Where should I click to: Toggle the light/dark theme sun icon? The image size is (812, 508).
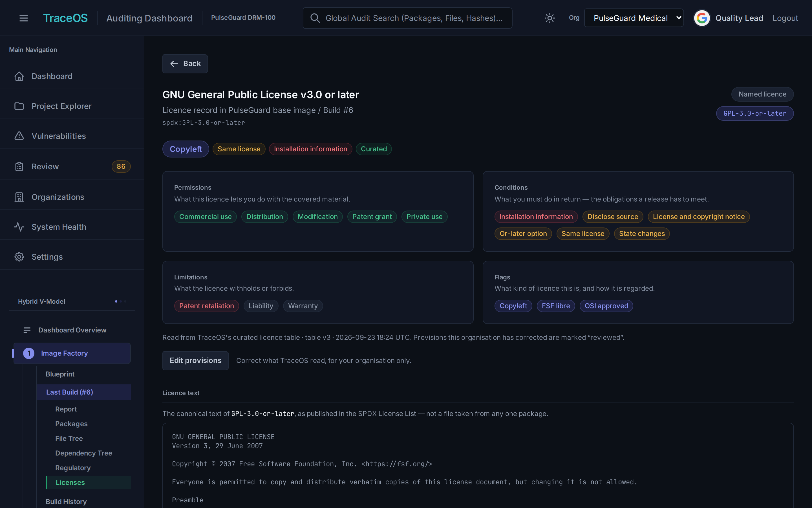pyautogui.click(x=549, y=18)
